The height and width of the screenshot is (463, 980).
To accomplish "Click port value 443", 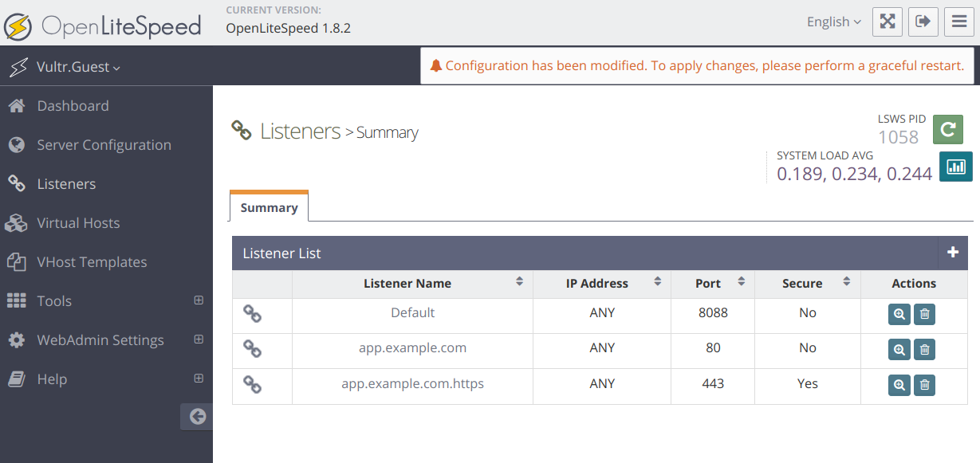I will pyautogui.click(x=713, y=383).
